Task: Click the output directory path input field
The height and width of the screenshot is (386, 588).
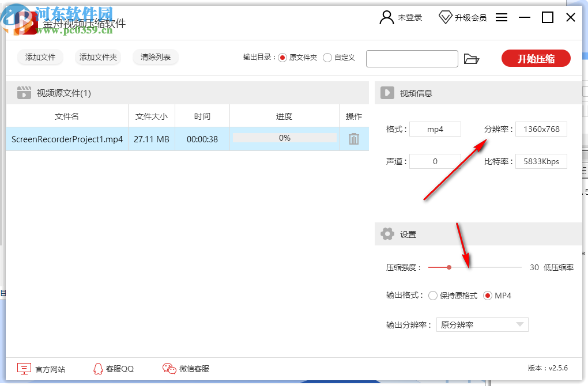Action: [x=412, y=58]
